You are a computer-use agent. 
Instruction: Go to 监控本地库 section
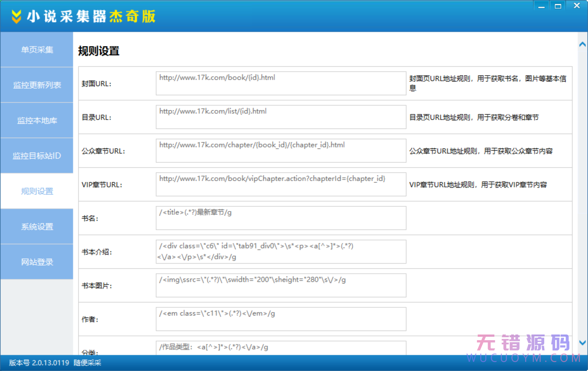(x=37, y=121)
